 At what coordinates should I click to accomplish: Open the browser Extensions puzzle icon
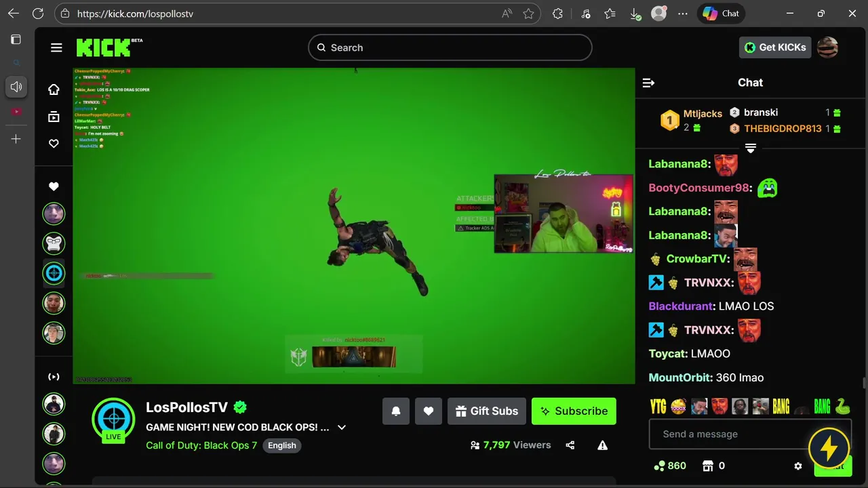[x=557, y=14]
